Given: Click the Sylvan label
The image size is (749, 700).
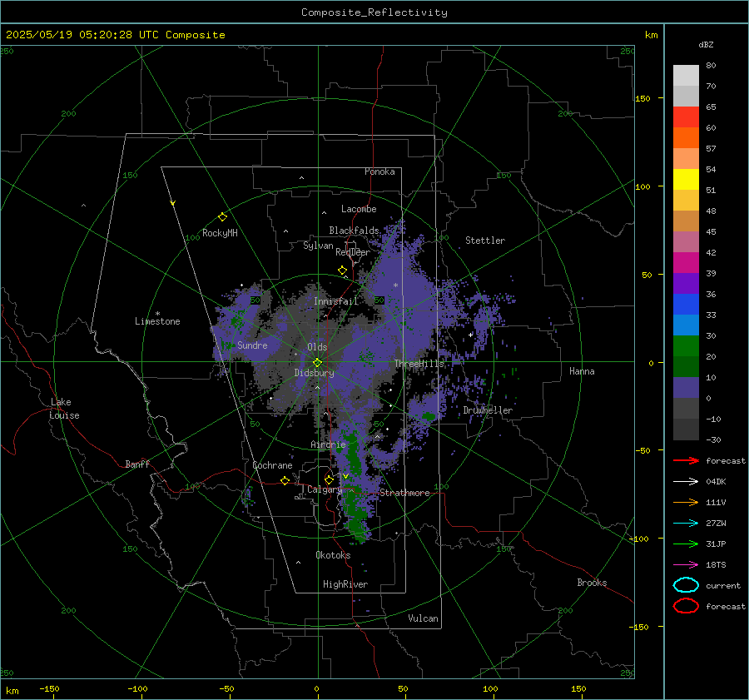Looking at the screenshot, I should pyautogui.click(x=318, y=246).
